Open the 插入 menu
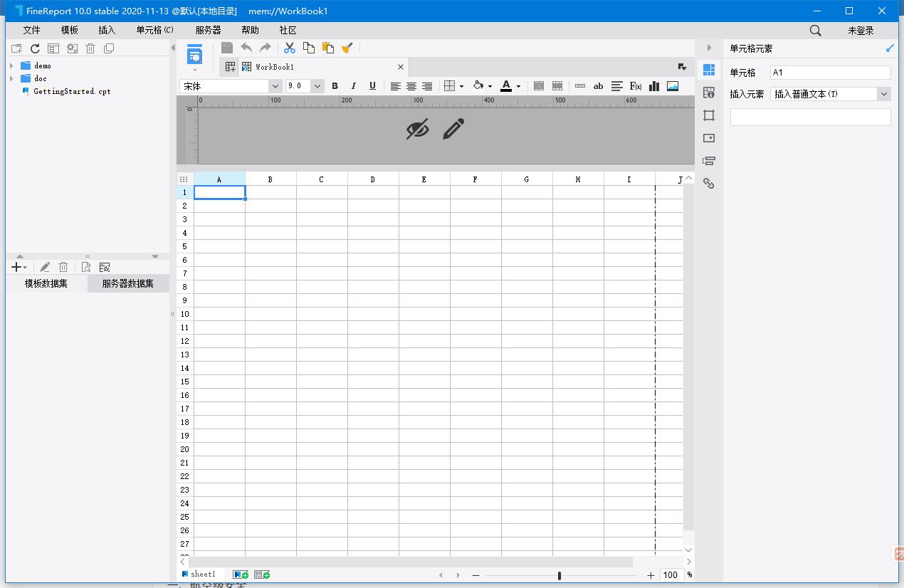This screenshot has height=588, width=904. 107,31
